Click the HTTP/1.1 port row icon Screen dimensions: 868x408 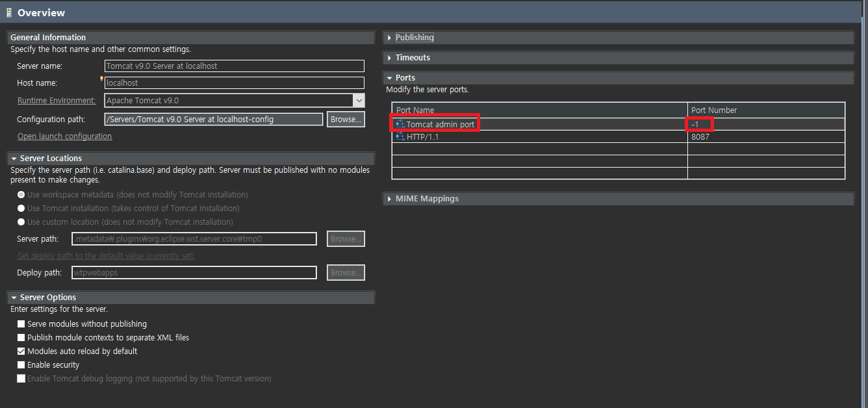[x=400, y=137]
